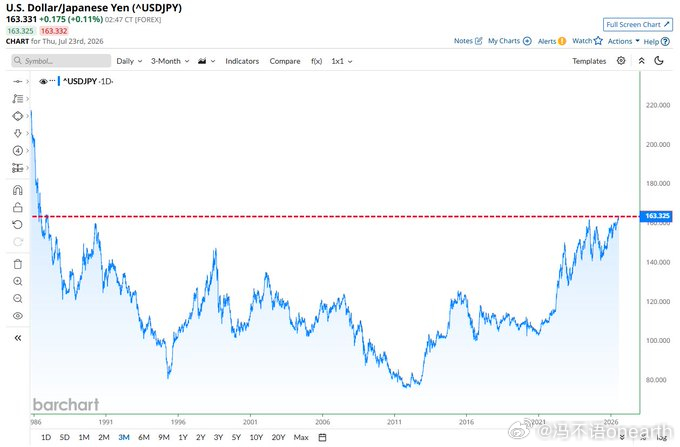Select the 1Y time range

(x=183, y=437)
